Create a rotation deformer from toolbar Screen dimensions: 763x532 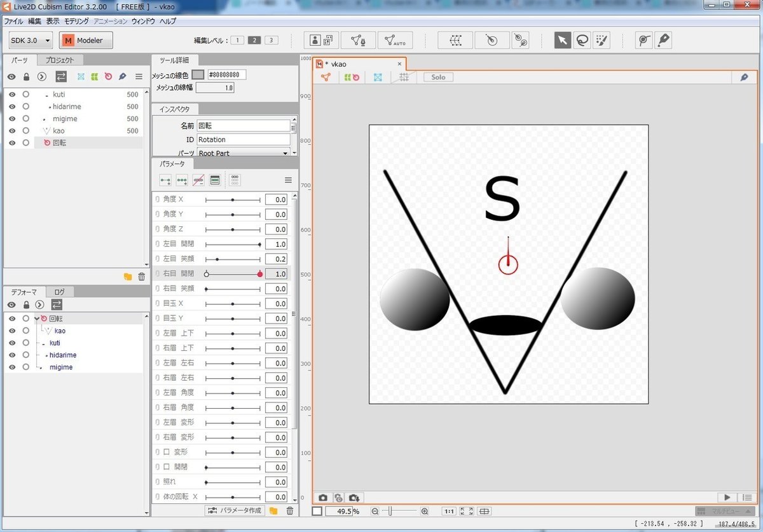point(491,41)
